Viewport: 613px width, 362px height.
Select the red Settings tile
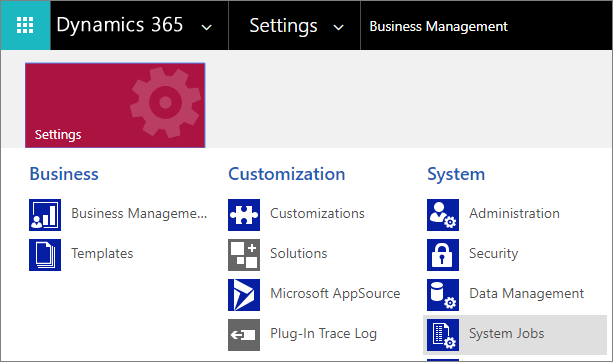click(115, 105)
